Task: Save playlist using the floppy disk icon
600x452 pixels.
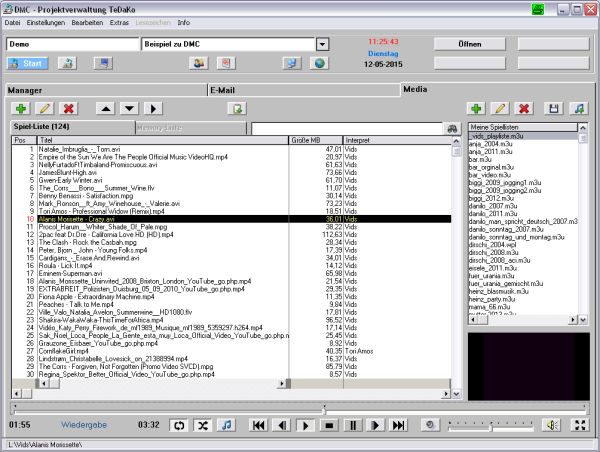Action: [x=555, y=108]
